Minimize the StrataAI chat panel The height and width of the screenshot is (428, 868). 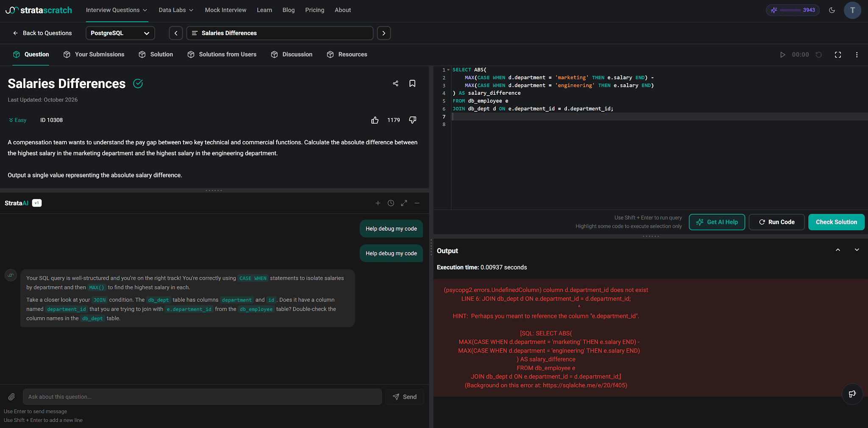pos(417,203)
